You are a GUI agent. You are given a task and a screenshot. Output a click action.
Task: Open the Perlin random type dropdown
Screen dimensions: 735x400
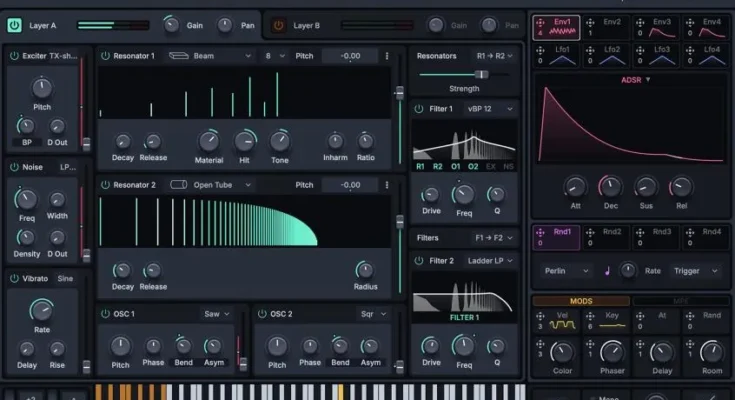point(566,271)
